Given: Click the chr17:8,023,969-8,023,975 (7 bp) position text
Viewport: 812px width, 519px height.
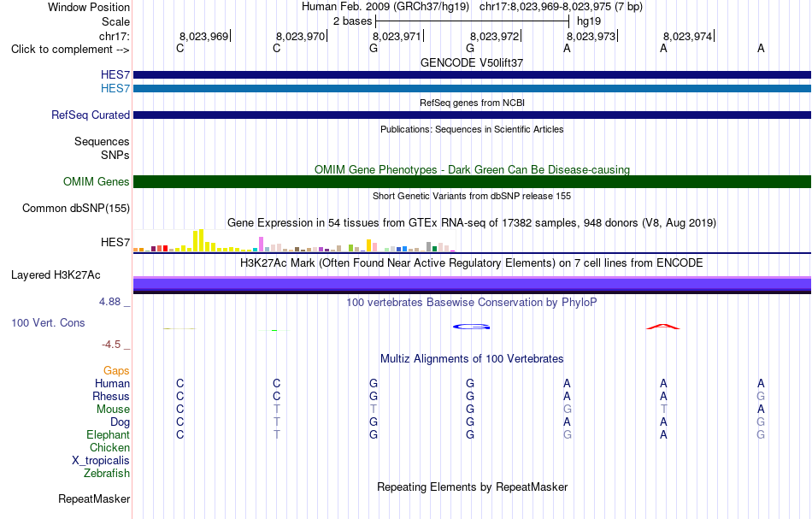Looking at the screenshot, I should [x=561, y=7].
